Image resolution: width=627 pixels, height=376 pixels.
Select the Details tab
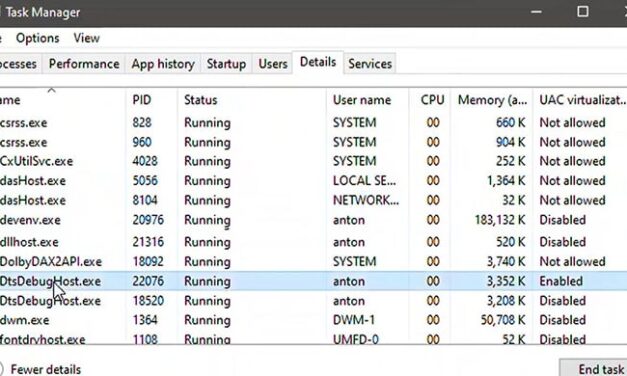click(318, 62)
